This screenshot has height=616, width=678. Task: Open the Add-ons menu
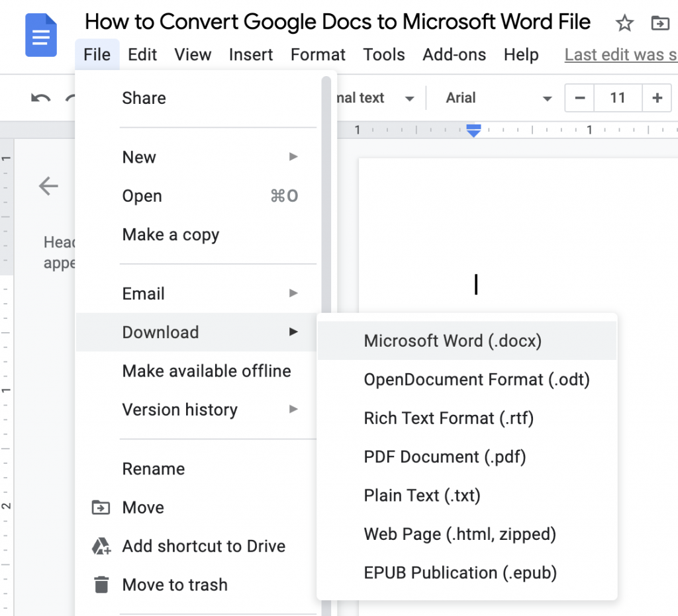click(x=454, y=55)
